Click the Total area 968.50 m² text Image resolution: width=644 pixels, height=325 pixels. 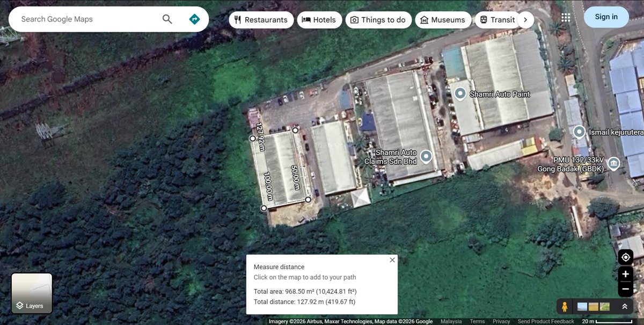pyautogui.click(x=305, y=291)
